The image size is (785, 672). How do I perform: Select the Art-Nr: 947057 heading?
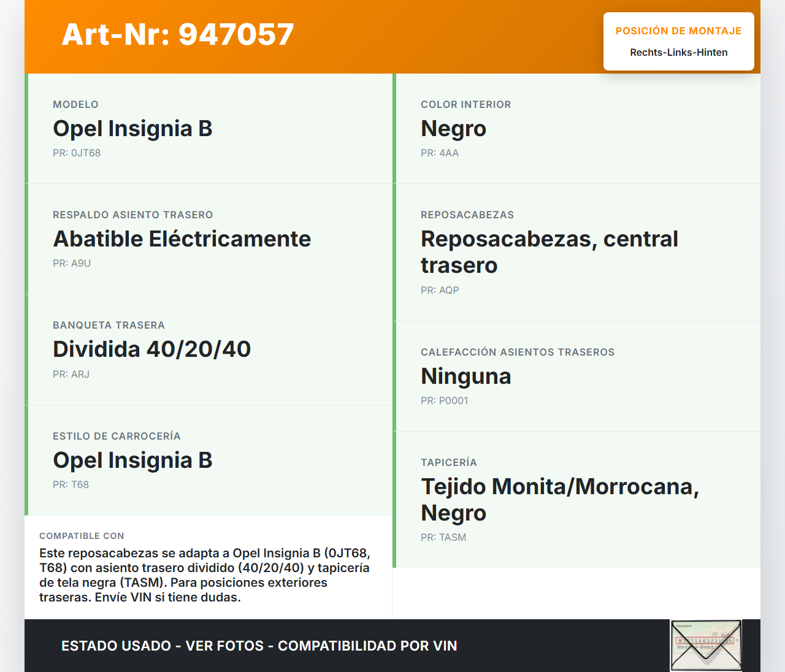[x=178, y=34]
